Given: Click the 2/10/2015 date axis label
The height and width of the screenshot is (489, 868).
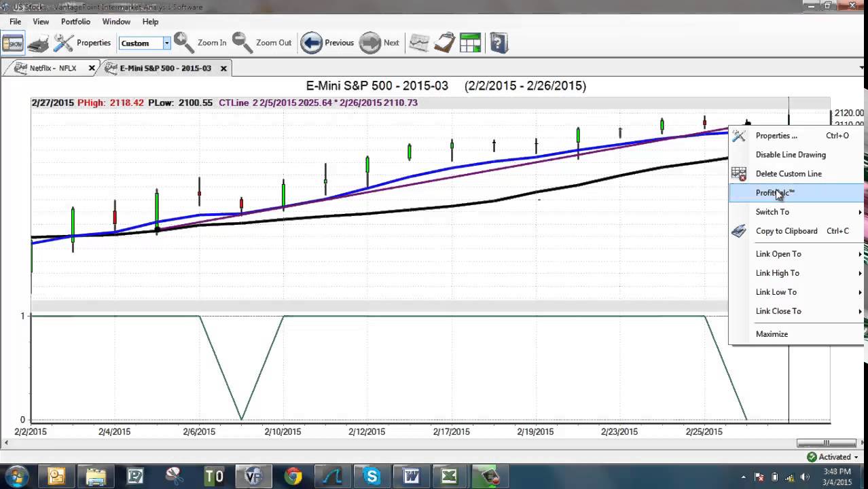Looking at the screenshot, I should [x=283, y=431].
